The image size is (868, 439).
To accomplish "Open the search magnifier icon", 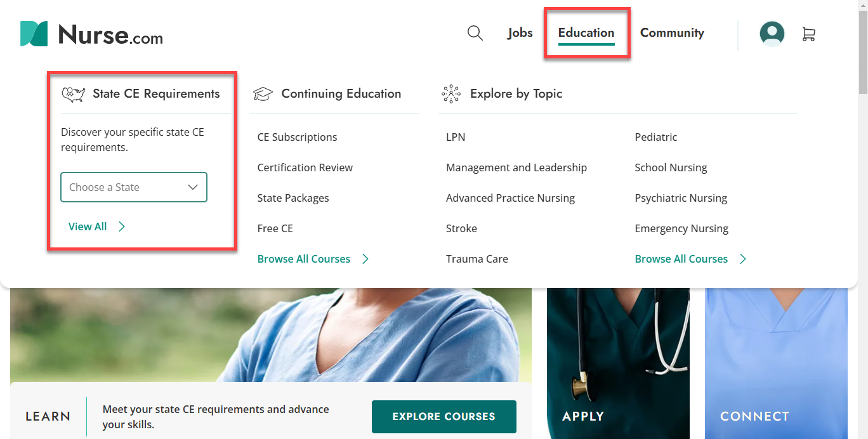I will (475, 33).
